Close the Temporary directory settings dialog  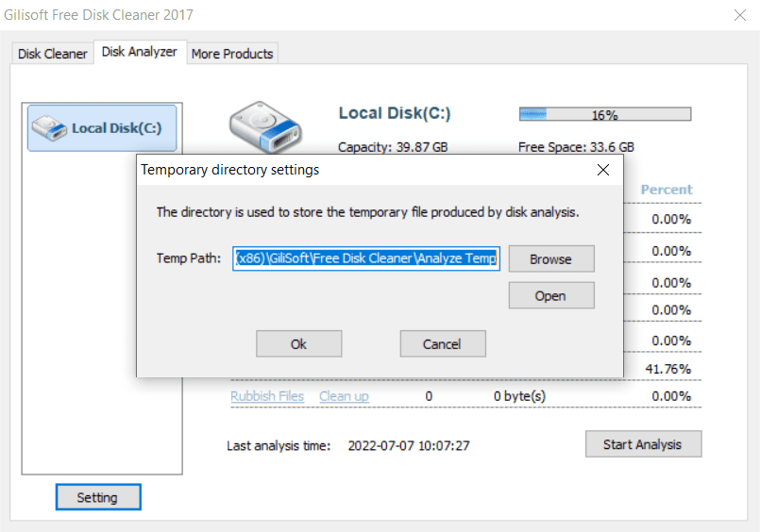click(603, 170)
